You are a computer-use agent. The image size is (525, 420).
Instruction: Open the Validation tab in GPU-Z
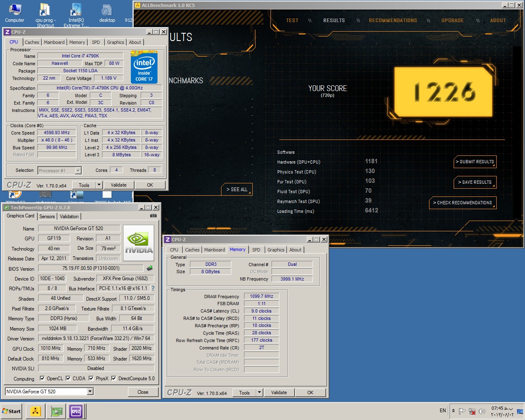click(69, 217)
